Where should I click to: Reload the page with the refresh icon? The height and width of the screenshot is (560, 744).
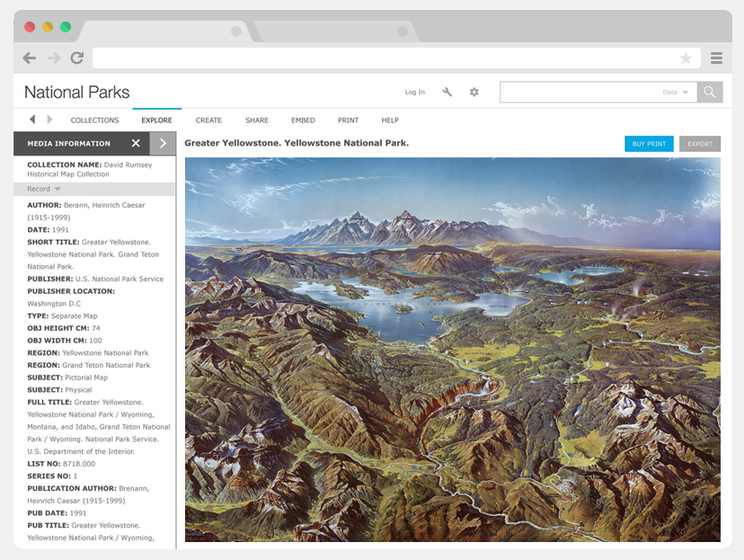coord(77,58)
